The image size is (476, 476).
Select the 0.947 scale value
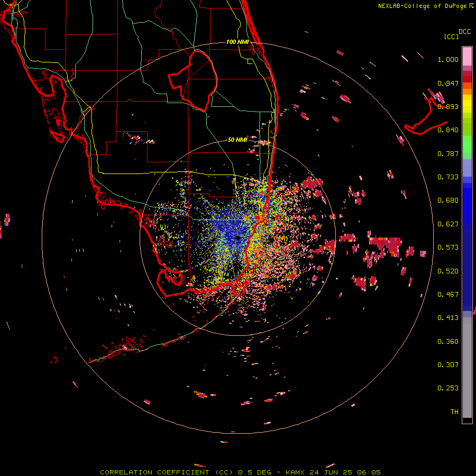point(448,83)
